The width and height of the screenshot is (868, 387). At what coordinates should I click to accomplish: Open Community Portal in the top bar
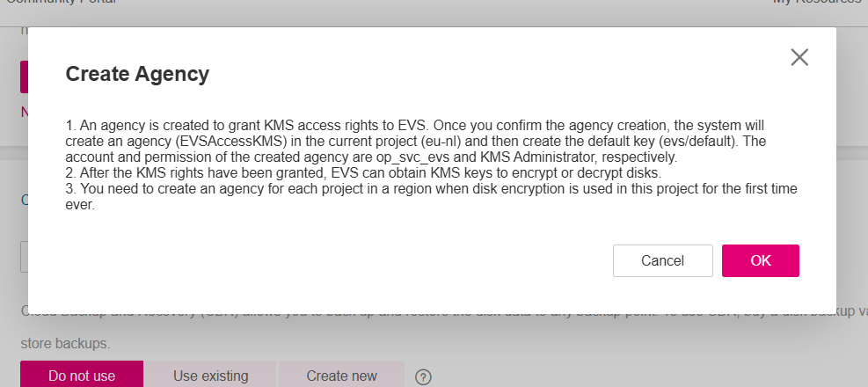[61, 3]
